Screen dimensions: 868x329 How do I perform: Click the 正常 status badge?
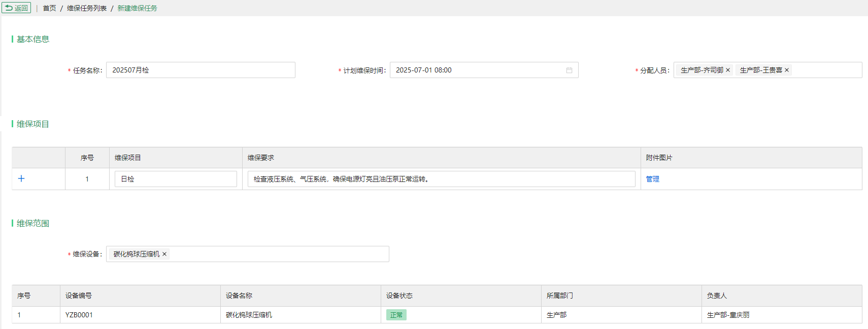(x=396, y=315)
